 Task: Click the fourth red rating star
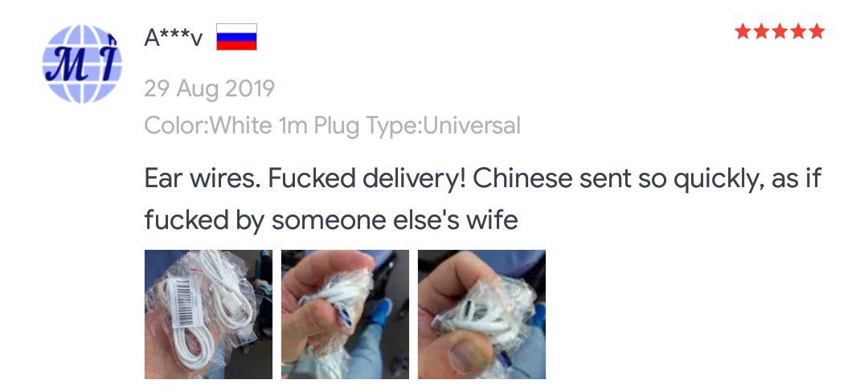[x=798, y=31]
